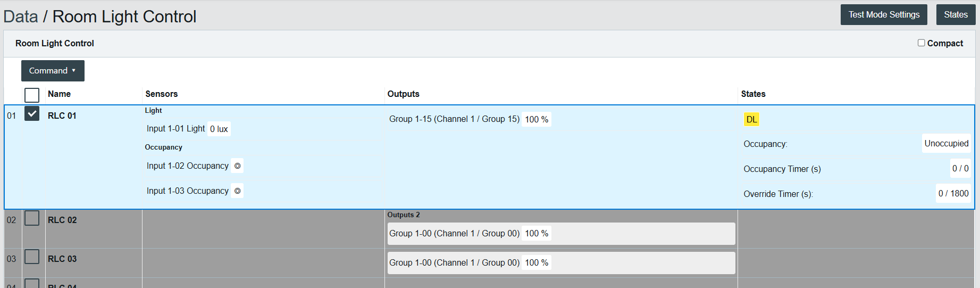Screen dimensions: 980x288
Task: Select the RLC 02 row name
Action: [62, 220]
